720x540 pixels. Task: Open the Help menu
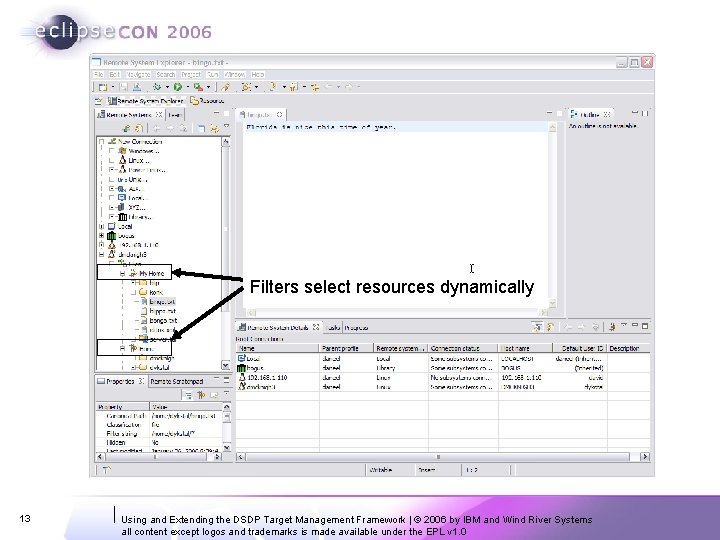(x=258, y=74)
